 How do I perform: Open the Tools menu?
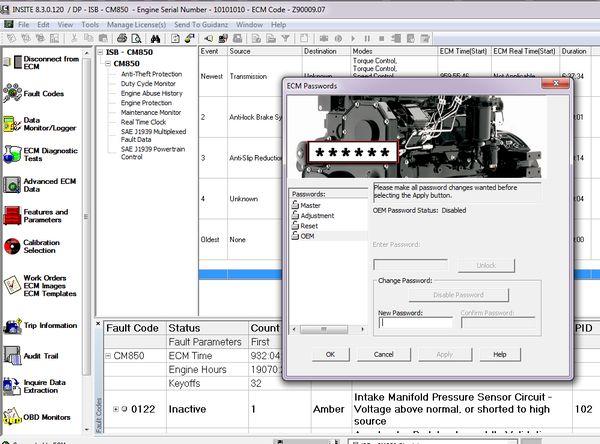pos(90,24)
